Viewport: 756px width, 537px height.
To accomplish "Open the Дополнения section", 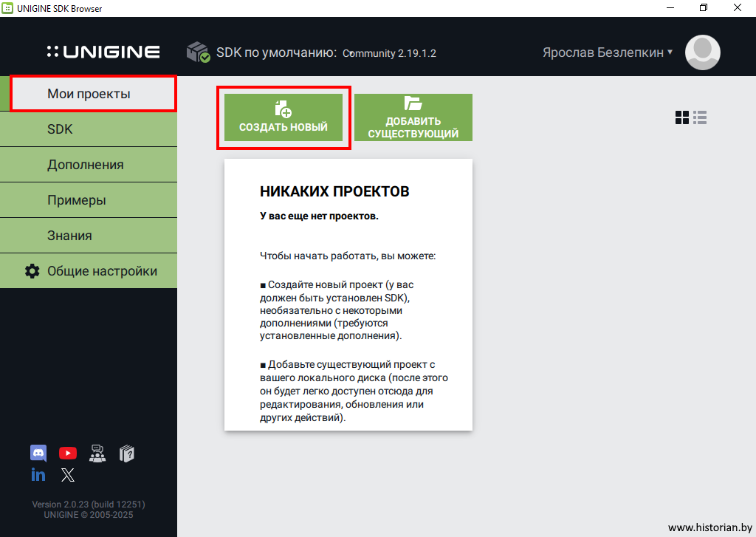I will pyautogui.click(x=89, y=165).
